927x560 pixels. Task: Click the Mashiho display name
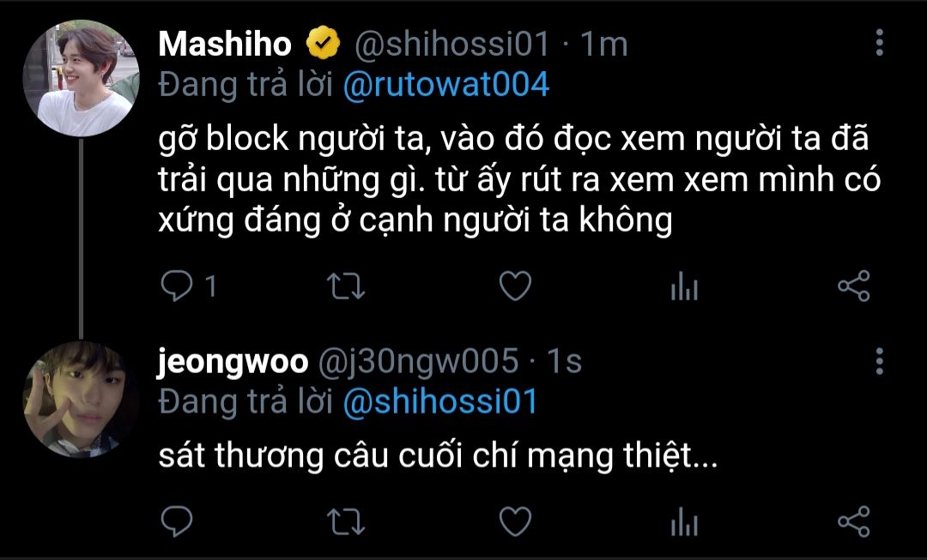225,44
